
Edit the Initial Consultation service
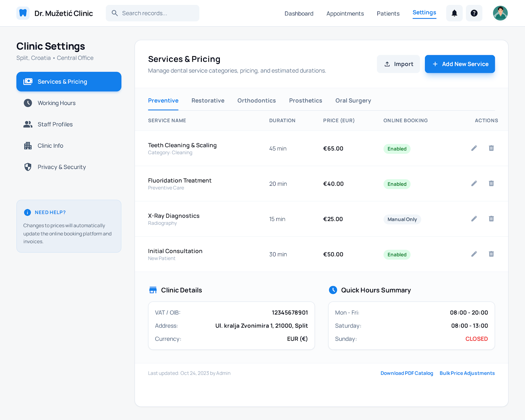(x=474, y=254)
